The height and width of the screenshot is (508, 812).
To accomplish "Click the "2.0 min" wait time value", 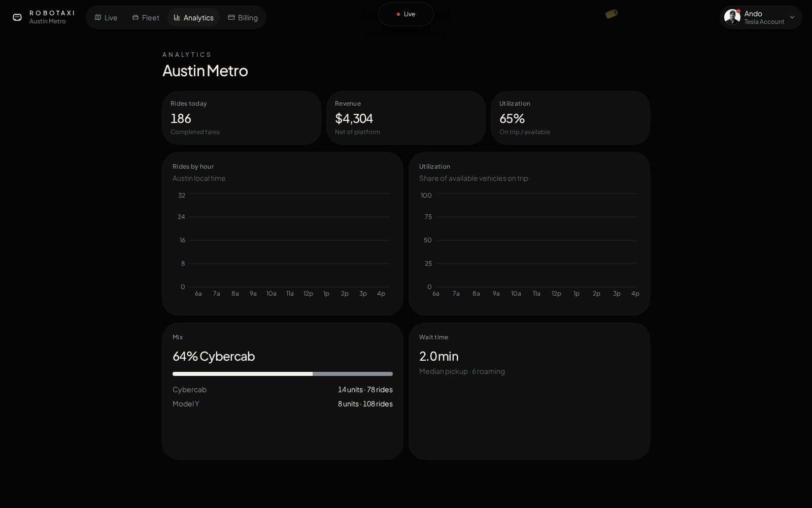I will (x=439, y=356).
